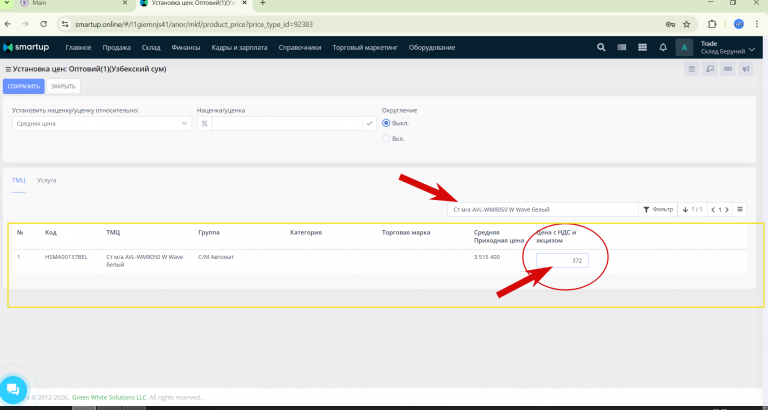Switch to the Main browser tab
768x410 pixels.
73,3
